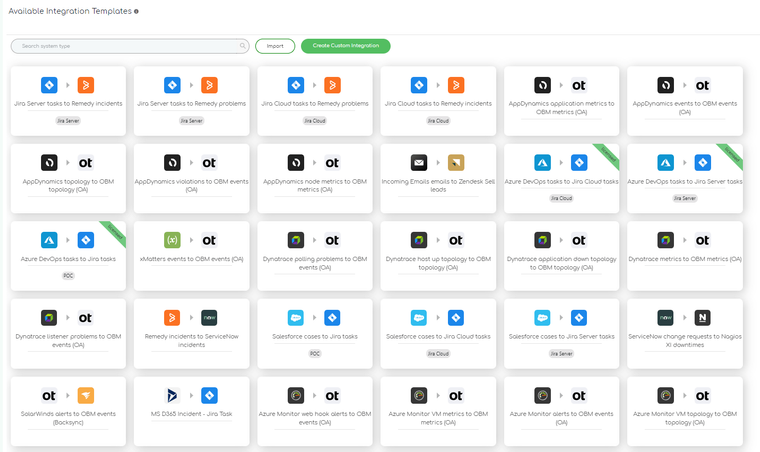Click Jira icon on Jira Server to Remedy problems card
760x452 pixels.
(172, 85)
